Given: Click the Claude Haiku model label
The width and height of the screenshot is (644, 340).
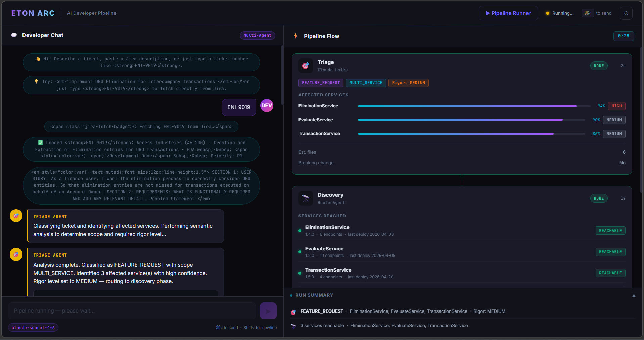Looking at the screenshot, I should (332, 70).
